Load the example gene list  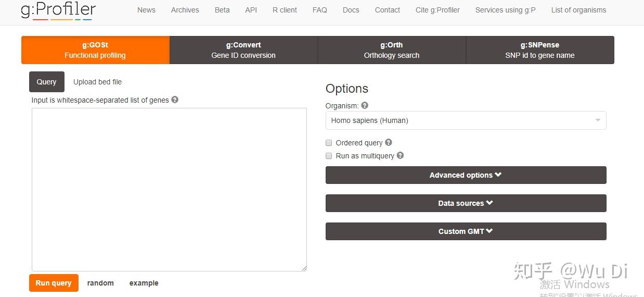[144, 283]
